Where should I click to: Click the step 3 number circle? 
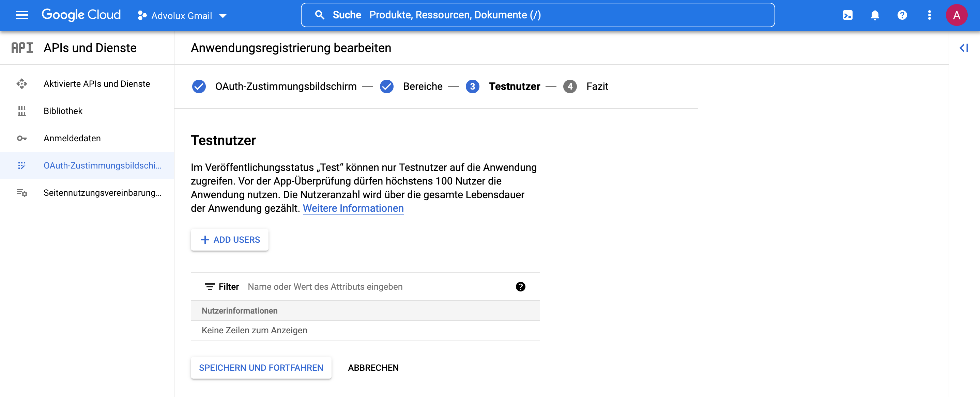tap(472, 87)
